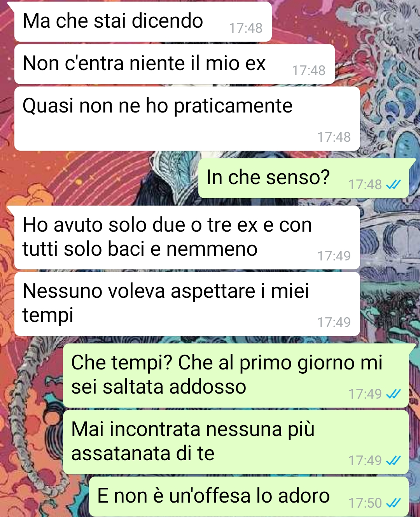Tap the 17:48 timestamp beside 'Ma che stai dicendo'
Screen dimensions: 420x517
click(246, 28)
